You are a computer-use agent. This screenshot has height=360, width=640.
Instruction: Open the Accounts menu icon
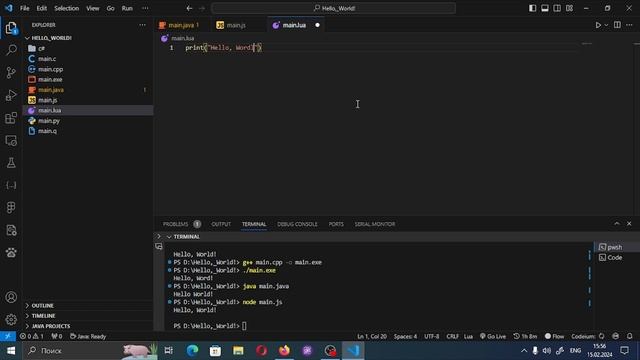pyautogui.click(x=11, y=297)
